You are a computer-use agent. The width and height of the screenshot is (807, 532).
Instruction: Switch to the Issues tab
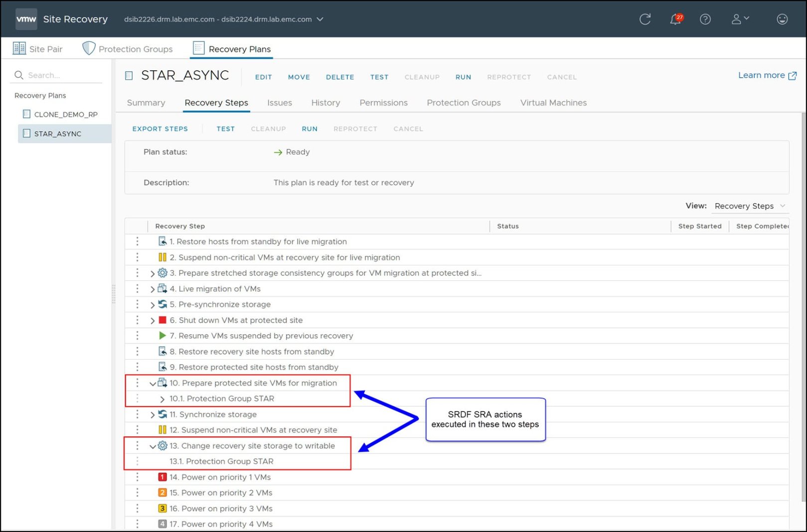point(280,103)
